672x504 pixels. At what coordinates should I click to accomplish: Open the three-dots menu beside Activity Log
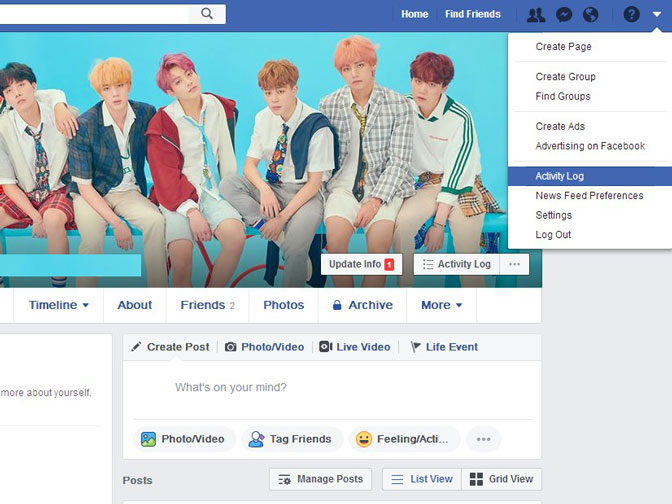[514, 264]
